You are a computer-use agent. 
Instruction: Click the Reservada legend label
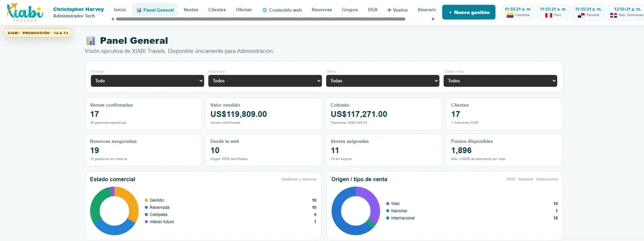click(160, 207)
